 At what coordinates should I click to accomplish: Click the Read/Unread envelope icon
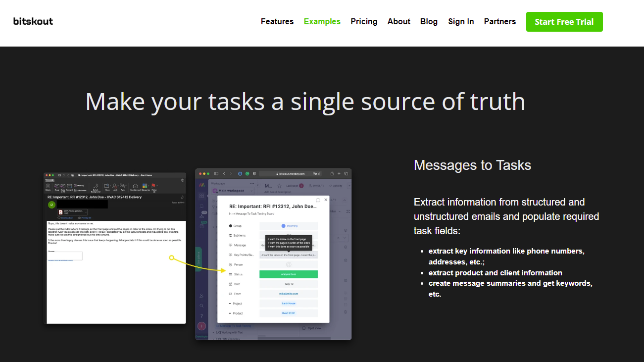point(135,186)
